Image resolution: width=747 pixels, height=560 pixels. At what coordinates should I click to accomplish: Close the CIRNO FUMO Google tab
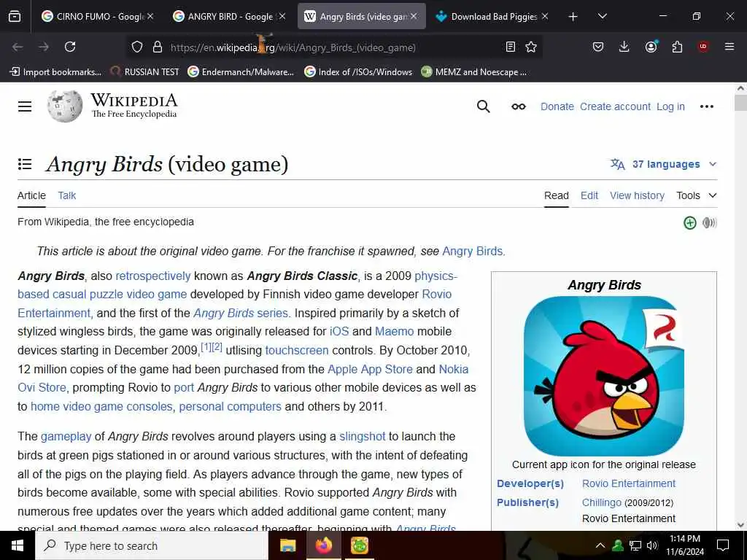pyautogui.click(x=150, y=16)
